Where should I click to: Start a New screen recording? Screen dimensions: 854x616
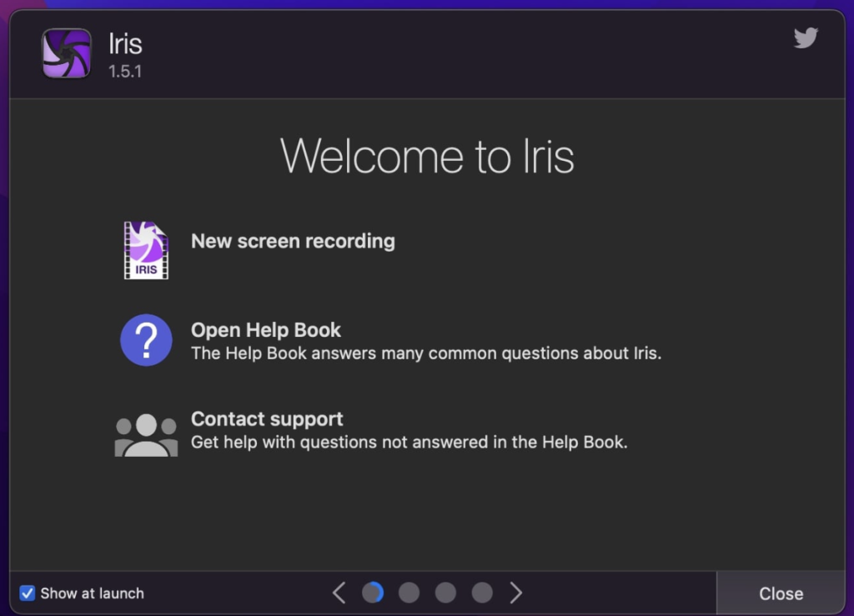tap(293, 241)
